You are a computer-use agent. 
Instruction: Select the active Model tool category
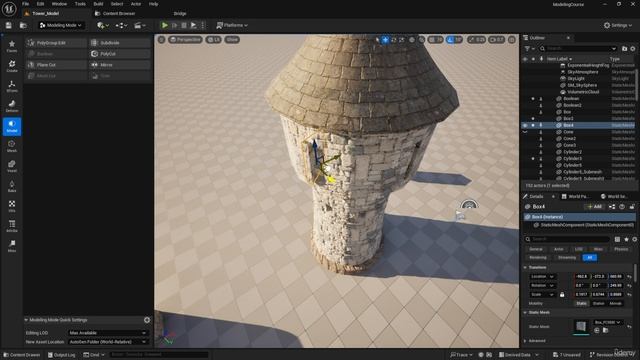pos(12,126)
